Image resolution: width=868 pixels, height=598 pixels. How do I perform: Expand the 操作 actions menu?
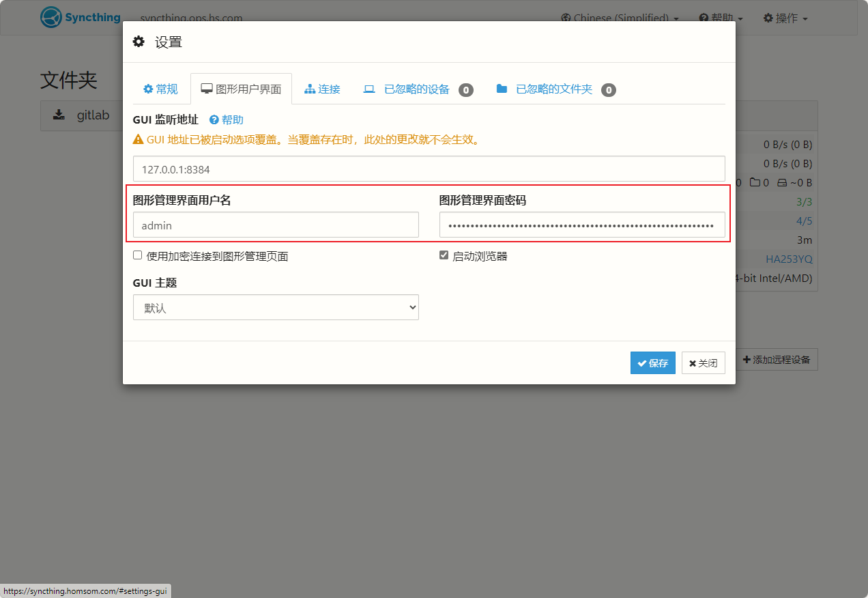785,18
